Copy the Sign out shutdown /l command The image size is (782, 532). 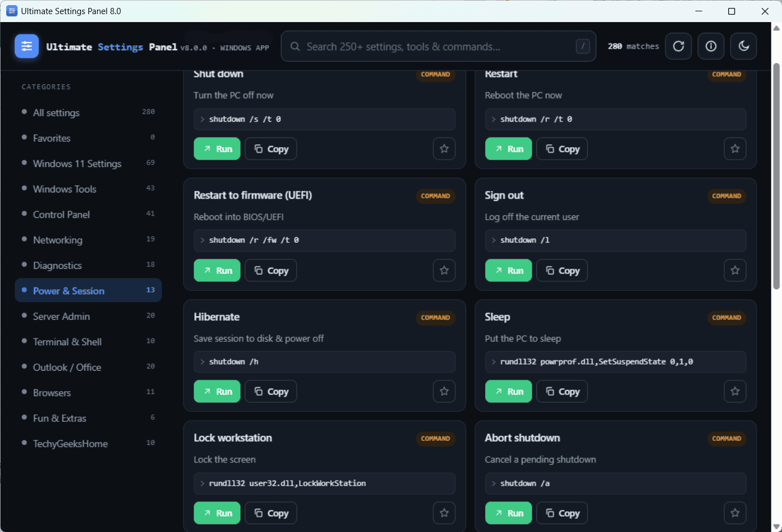[562, 271]
